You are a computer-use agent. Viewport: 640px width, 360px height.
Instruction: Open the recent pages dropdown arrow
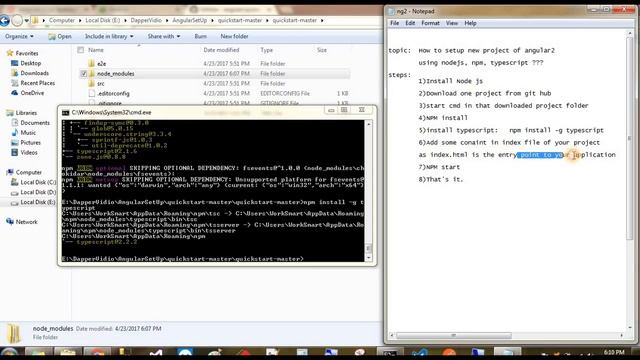27,20
